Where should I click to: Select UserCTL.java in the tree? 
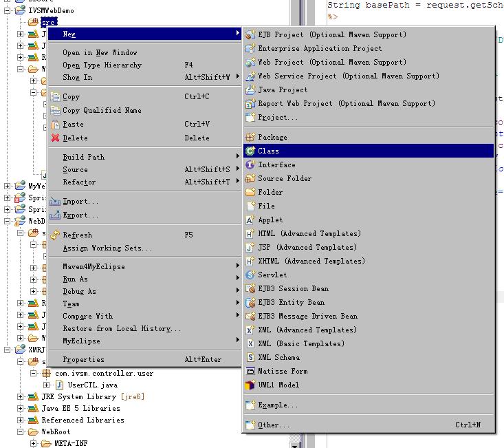[x=92, y=385]
